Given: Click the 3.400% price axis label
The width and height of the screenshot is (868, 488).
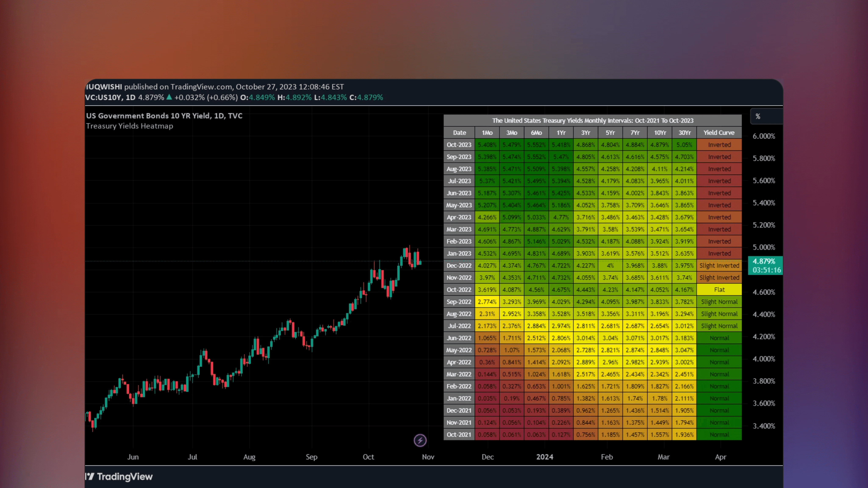Looking at the screenshot, I should click(x=764, y=426).
